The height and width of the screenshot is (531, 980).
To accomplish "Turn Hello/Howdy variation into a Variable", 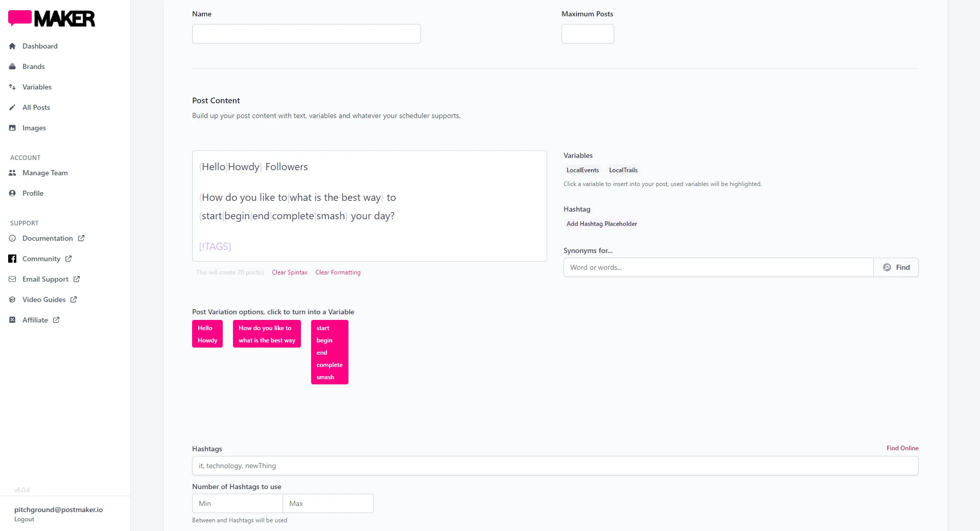I will coord(207,334).
